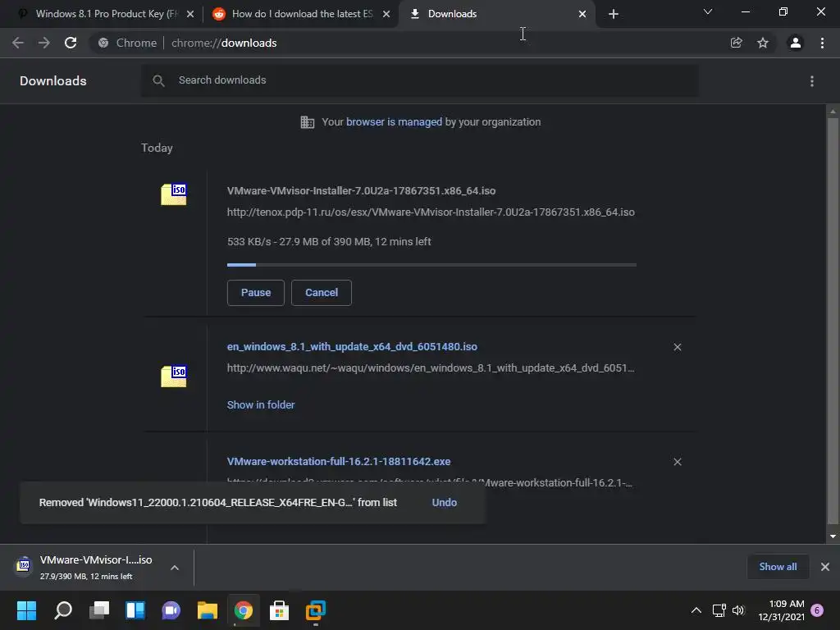This screenshot has height=630, width=840.
Task: Expand options for VMware-VMvisor shelf download
Action: tap(175, 568)
